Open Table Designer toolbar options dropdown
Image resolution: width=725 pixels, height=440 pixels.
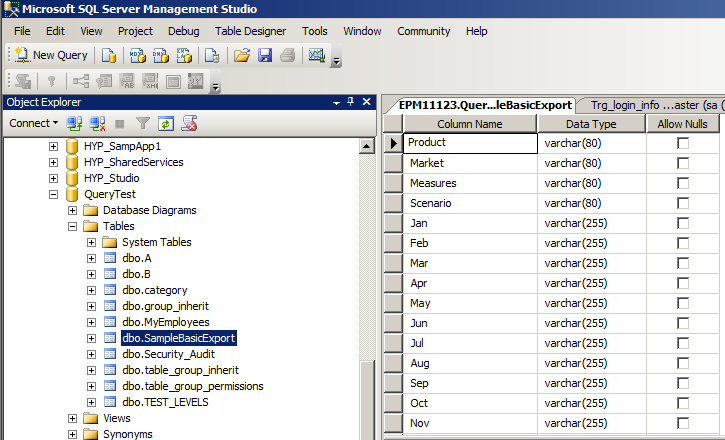[x=215, y=86]
